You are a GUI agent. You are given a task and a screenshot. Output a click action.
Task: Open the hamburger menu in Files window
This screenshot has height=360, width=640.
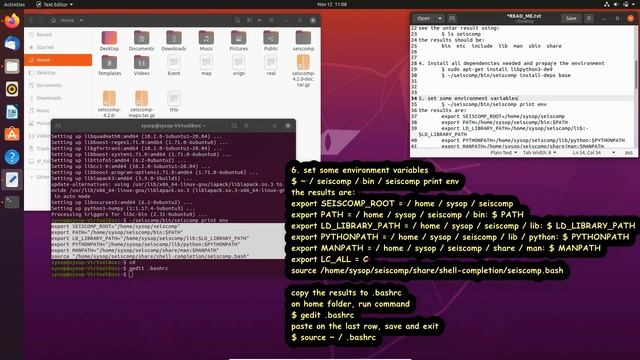271,20
